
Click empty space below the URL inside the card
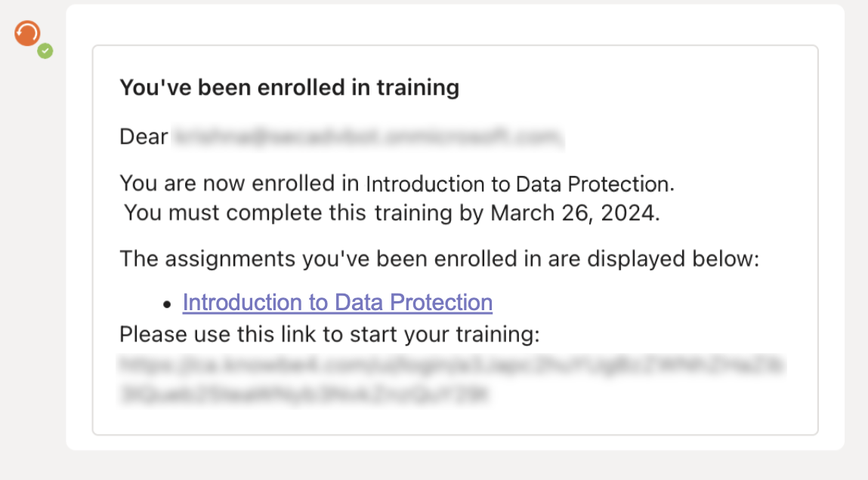click(x=455, y=420)
